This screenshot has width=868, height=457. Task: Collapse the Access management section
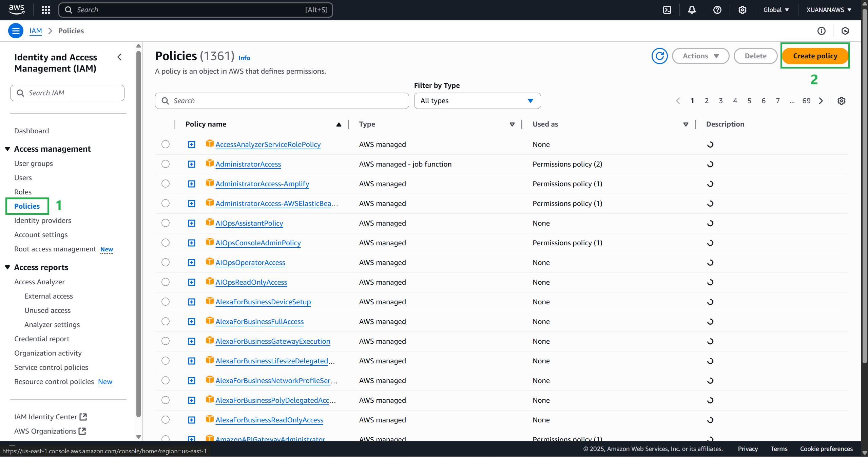[7, 149]
